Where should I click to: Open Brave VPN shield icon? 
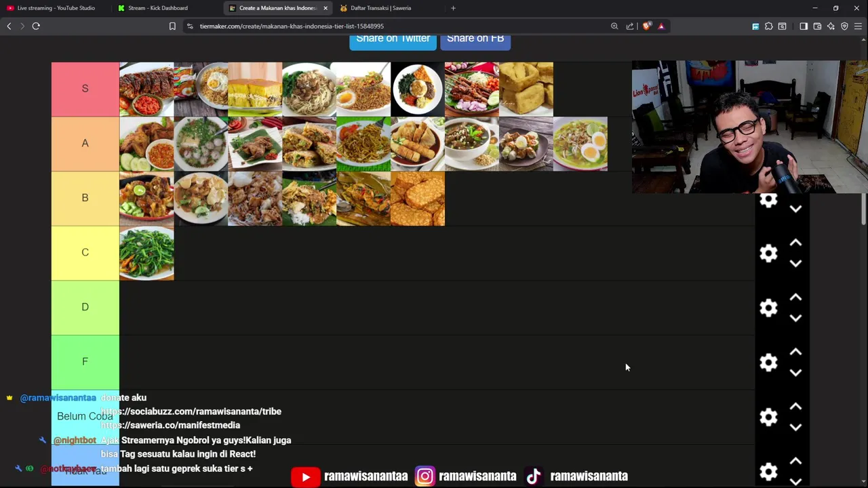[844, 26]
